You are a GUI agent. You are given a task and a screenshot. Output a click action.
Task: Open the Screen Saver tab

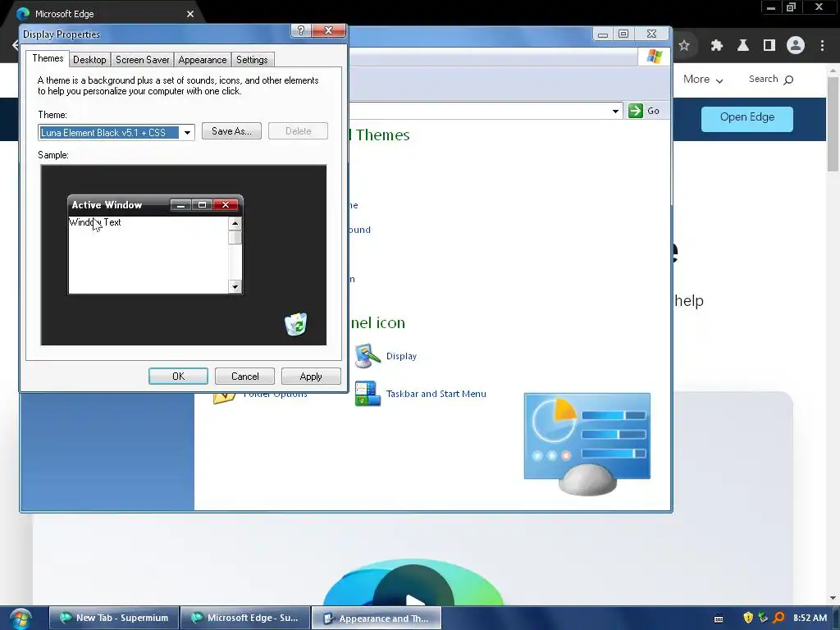(142, 59)
